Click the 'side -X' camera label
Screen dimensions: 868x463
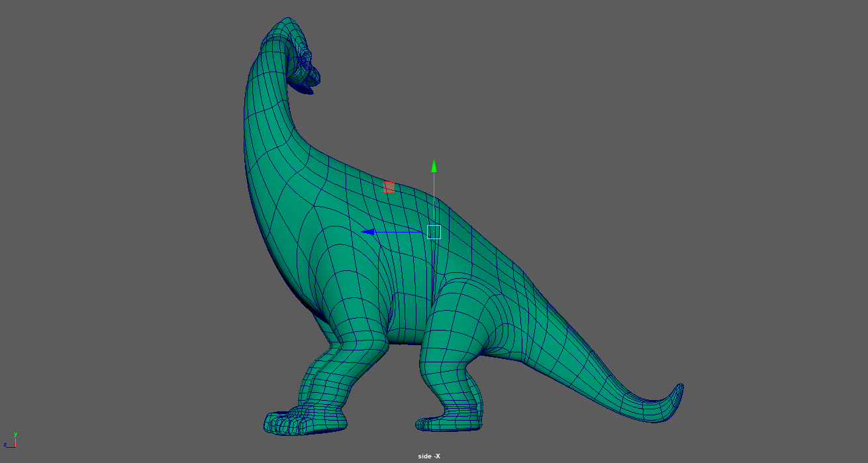[429, 456]
